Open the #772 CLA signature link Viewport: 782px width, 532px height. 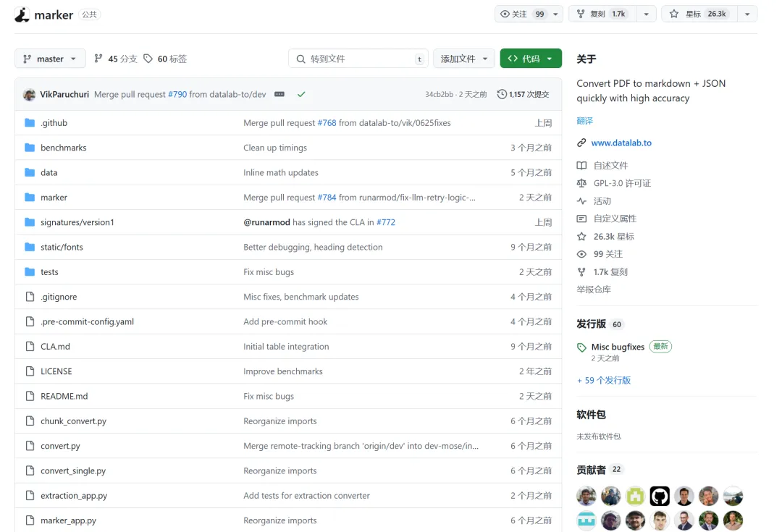(386, 222)
